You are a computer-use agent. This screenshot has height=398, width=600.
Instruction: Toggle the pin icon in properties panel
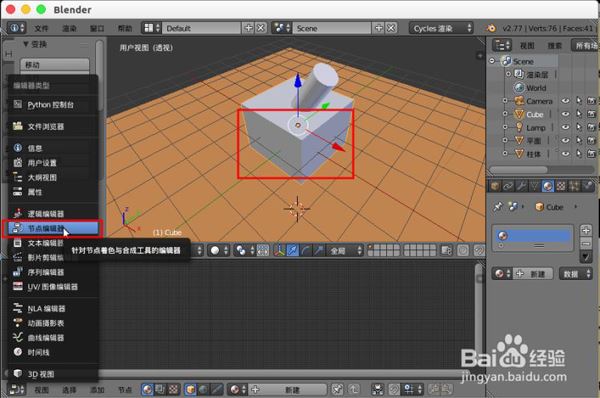[498, 207]
